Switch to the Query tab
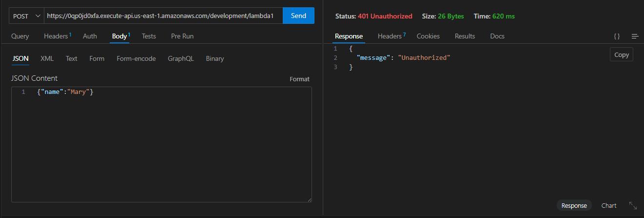Viewport: 644px width, 218px height. pyautogui.click(x=20, y=36)
